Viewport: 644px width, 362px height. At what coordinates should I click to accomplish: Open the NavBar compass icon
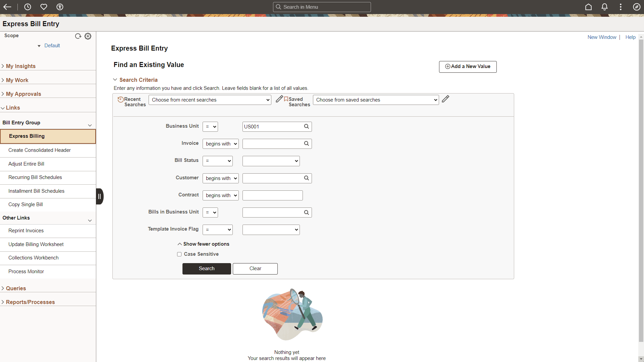pos(636,7)
